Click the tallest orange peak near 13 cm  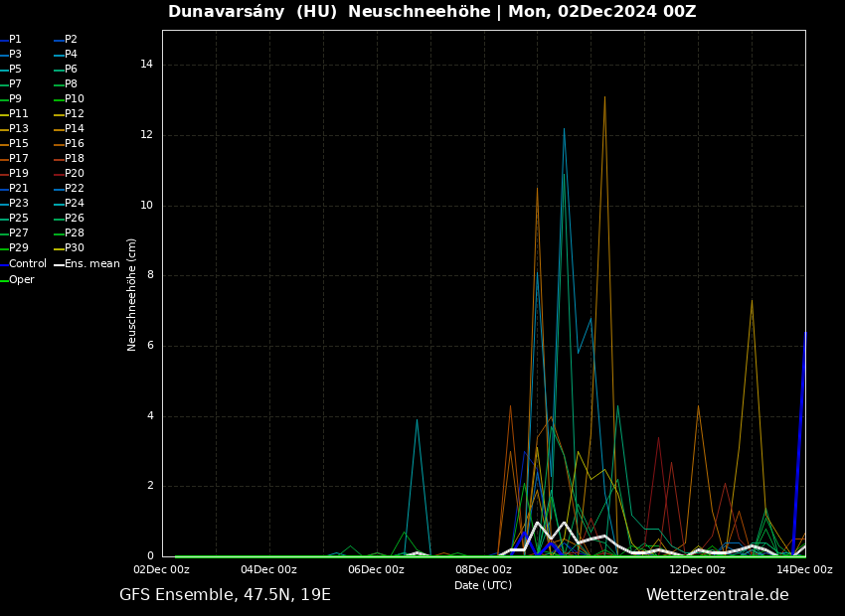[x=604, y=97]
